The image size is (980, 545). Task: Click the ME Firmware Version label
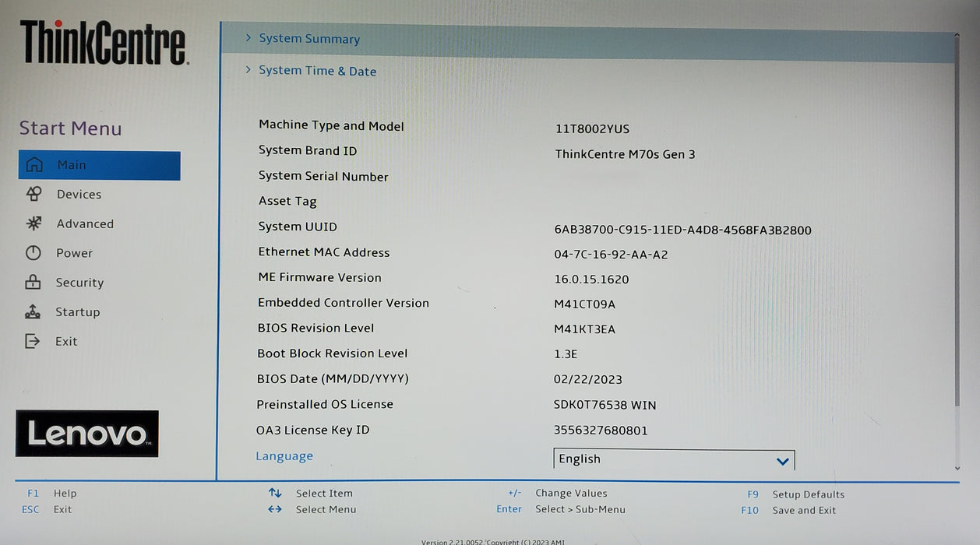(319, 277)
